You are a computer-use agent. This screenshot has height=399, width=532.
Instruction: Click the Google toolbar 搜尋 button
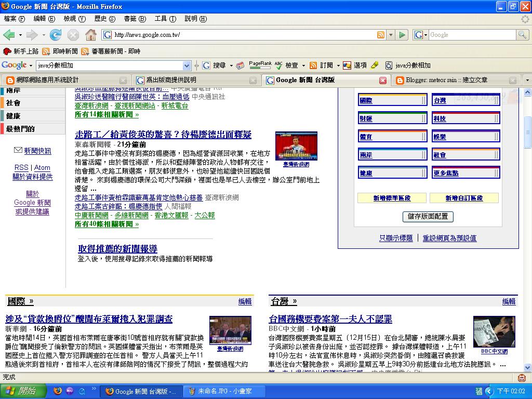click(215, 65)
